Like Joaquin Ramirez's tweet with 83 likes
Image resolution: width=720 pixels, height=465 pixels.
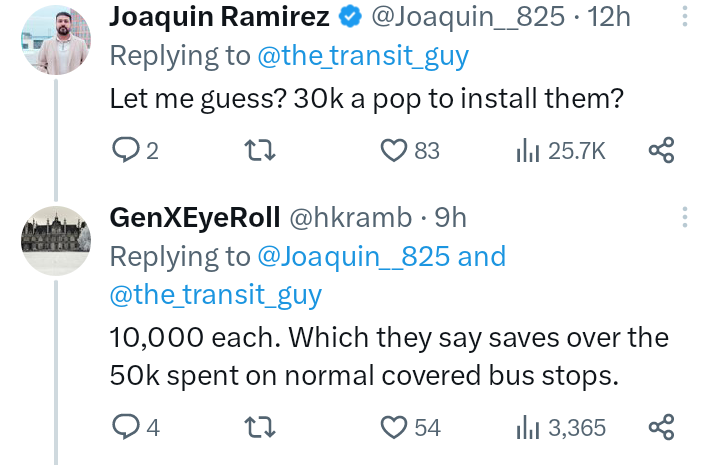(395, 151)
